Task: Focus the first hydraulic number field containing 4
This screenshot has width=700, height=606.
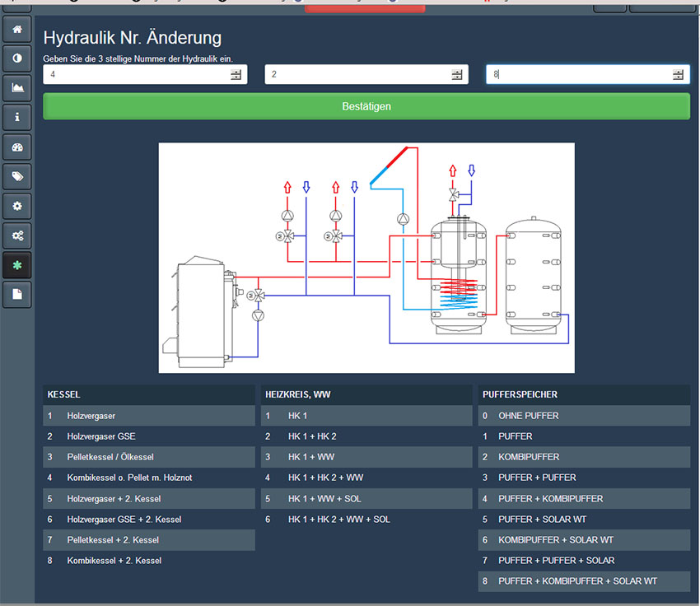Action: (136, 75)
